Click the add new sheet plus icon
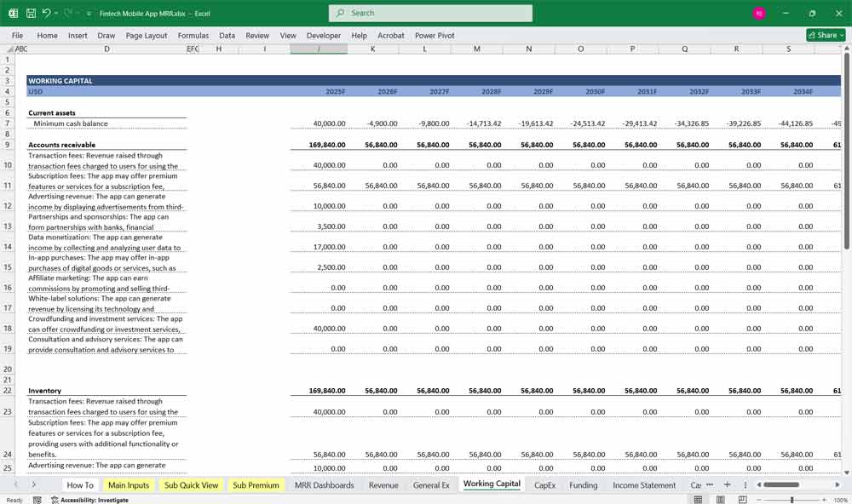This screenshot has width=852, height=504. coord(727,484)
